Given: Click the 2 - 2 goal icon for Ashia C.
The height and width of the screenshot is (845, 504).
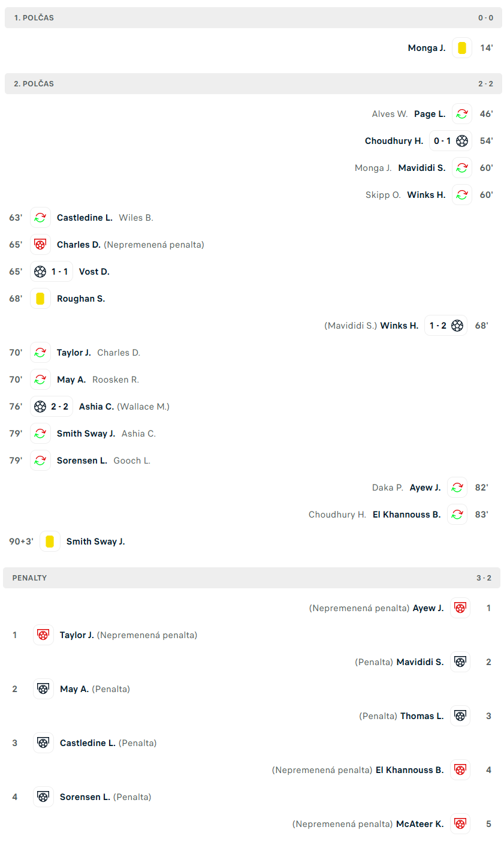Looking at the screenshot, I should coord(40,407).
